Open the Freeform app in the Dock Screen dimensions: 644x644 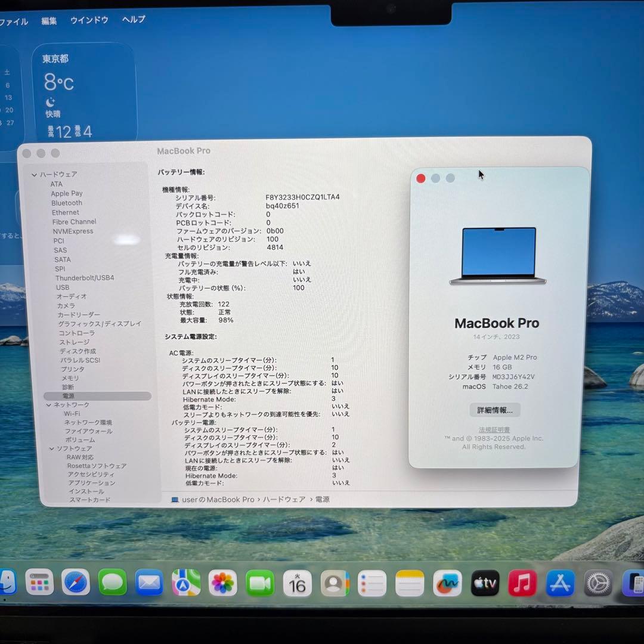[448, 583]
